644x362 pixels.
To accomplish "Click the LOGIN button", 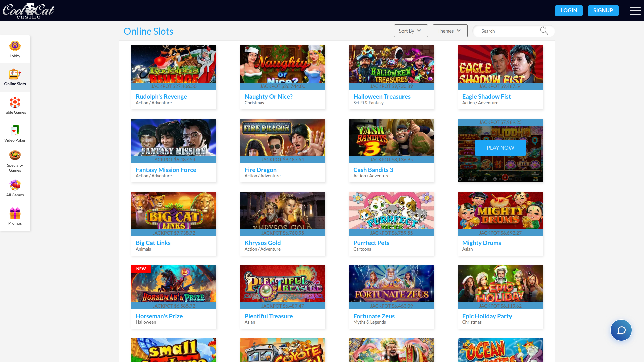I will [x=569, y=10].
